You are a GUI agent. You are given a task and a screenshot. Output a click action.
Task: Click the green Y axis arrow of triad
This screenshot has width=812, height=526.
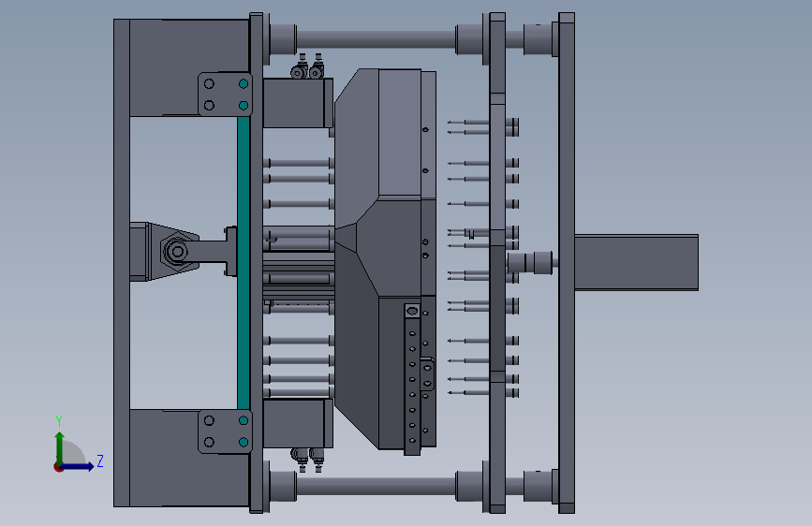pyautogui.click(x=60, y=447)
